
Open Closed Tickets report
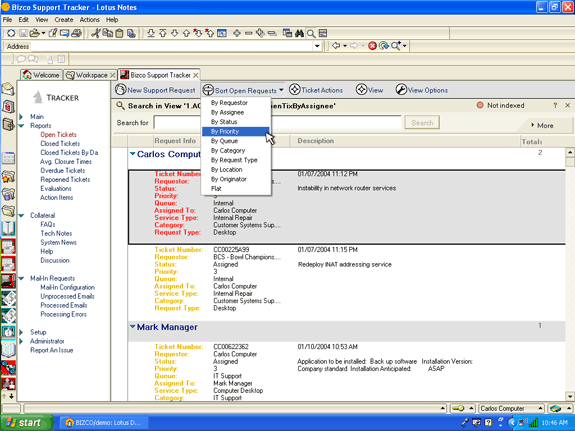60,143
